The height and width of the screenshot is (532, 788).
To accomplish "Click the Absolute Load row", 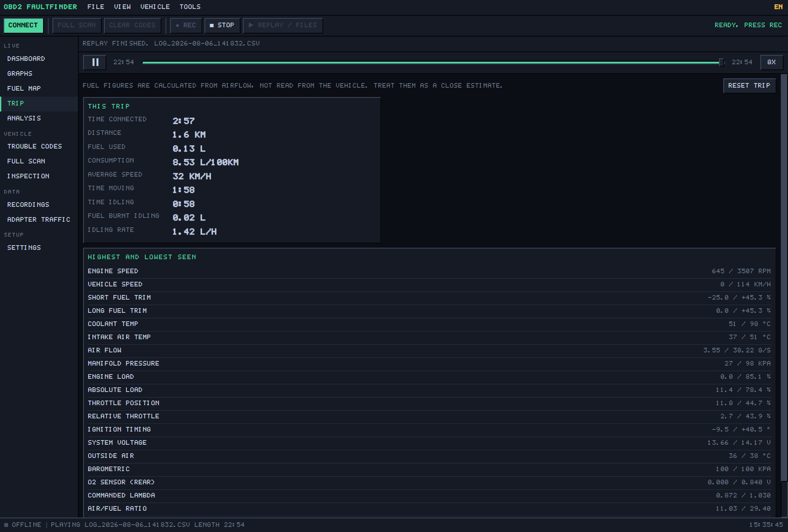I will pyautogui.click(x=429, y=390).
